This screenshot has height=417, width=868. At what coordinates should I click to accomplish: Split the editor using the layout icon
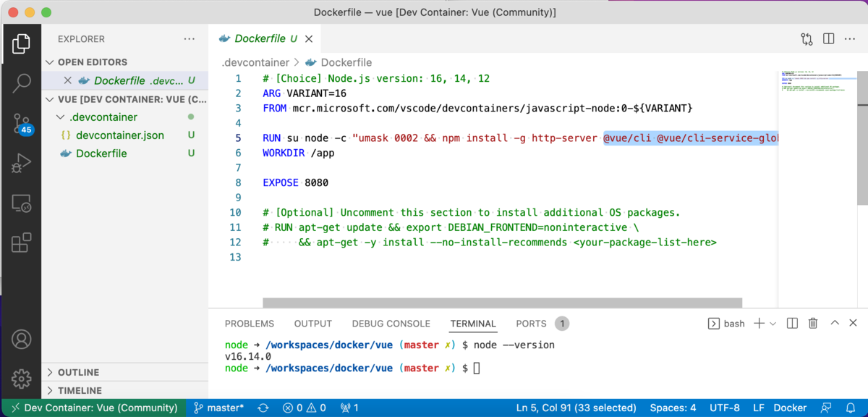pos(827,38)
